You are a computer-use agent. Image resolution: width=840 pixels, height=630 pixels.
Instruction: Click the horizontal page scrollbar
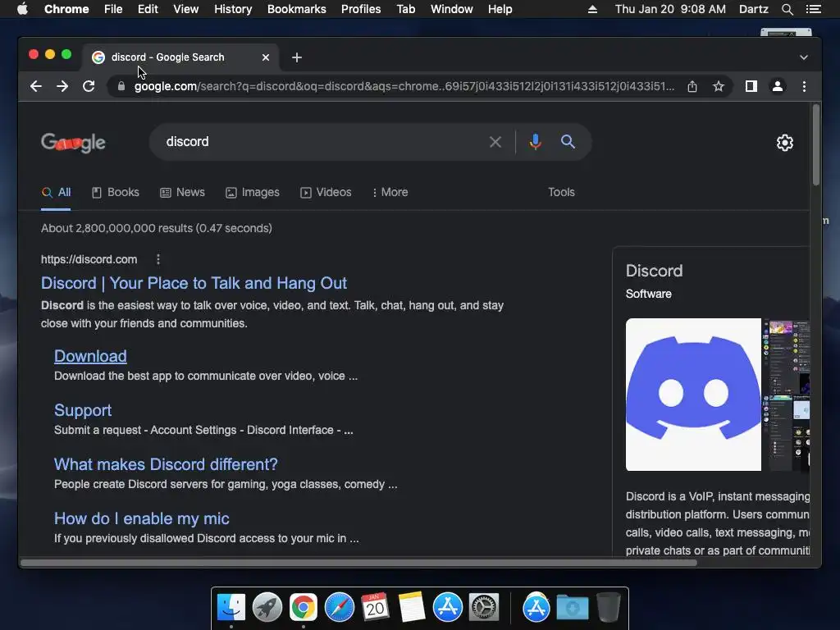(358, 563)
